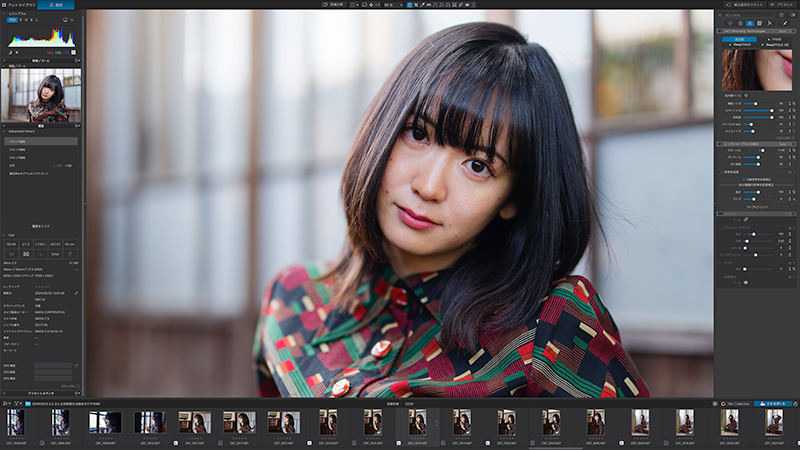Open the fx effects palette icon tab
Viewport: 800px width, 450px height.
(x=769, y=23)
